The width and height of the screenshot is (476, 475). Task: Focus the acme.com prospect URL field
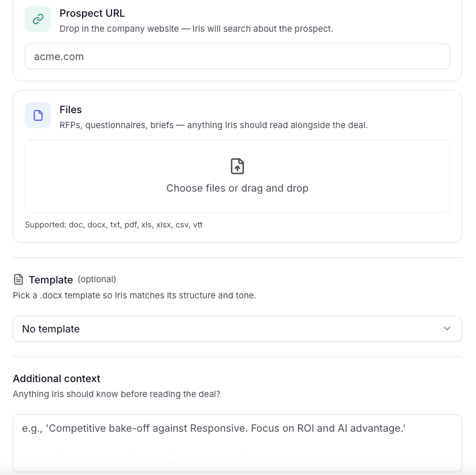237,57
